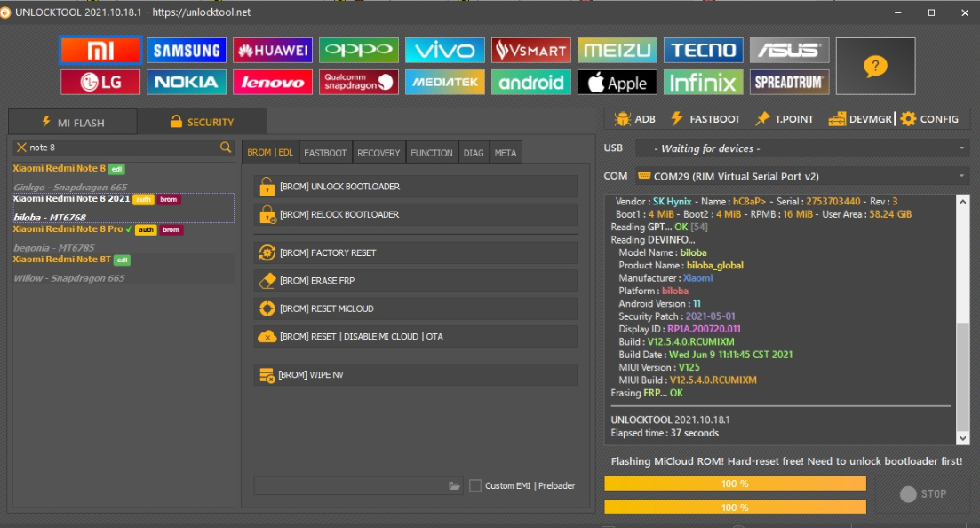The width and height of the screenshot is (980, 528).
Task: Click the search magnifier icon
Action: pyautogui.click(x=226, y=147)
